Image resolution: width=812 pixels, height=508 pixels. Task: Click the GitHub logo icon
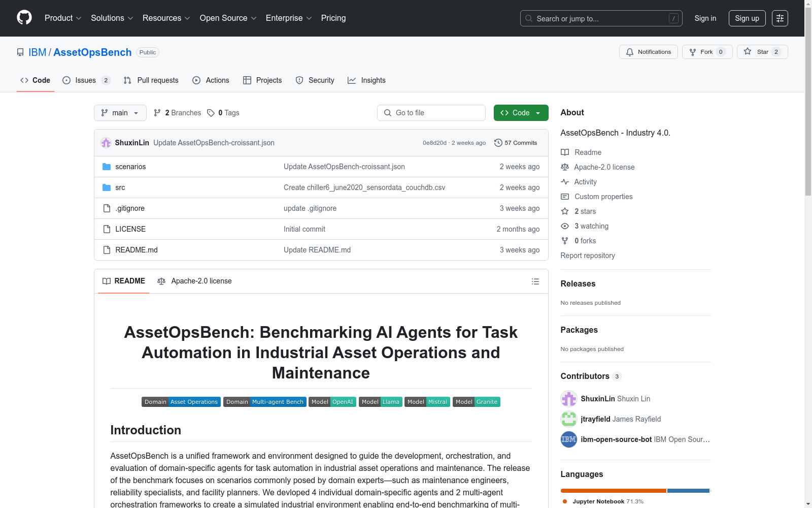(x=24, y=18)
